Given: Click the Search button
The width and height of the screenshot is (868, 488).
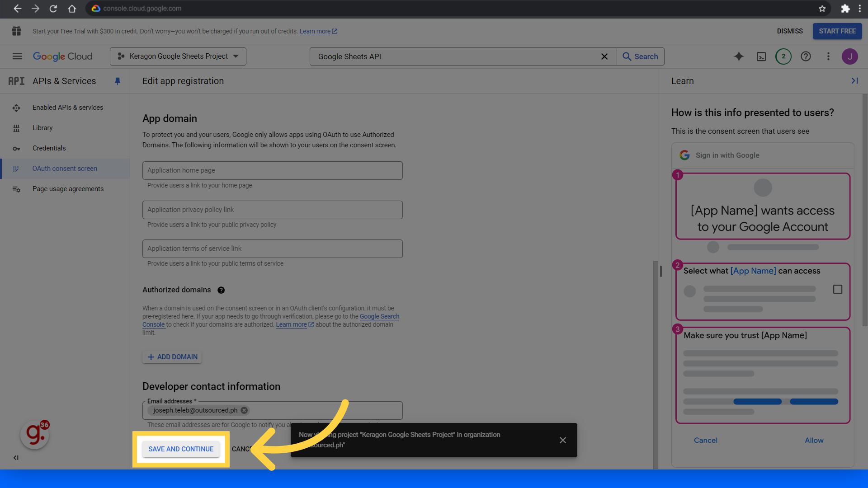Looking at the screenshot, I should [641, 56].
